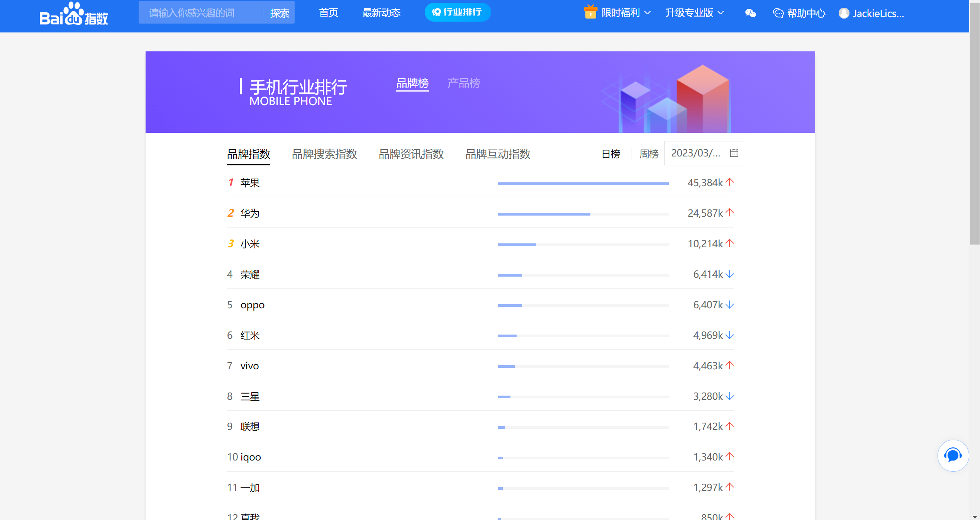Open the floating chat support bubble
The height and width of the screenshot is (520, 980).
(953, 455)
